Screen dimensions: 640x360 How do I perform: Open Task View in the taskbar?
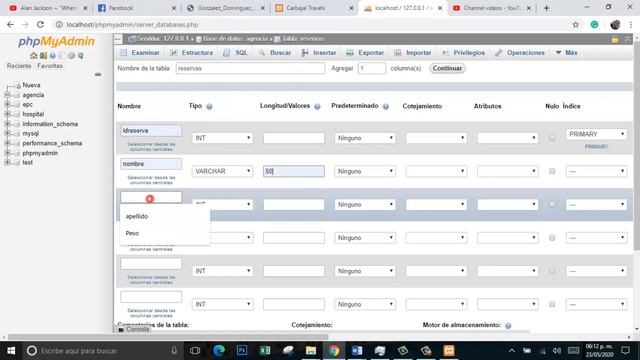(x=195, y=351)
